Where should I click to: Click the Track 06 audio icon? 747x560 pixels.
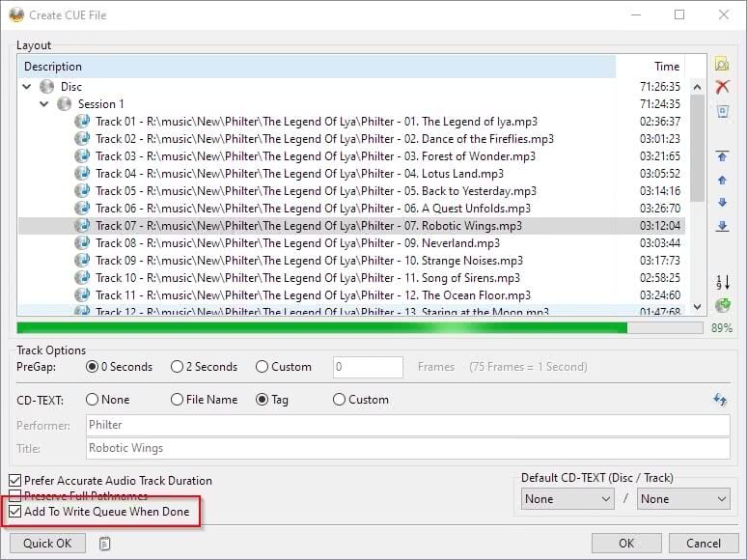(82, 209)
